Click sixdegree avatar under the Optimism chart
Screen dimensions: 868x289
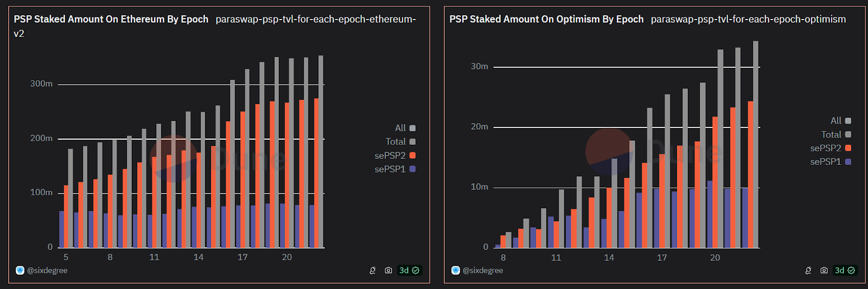456,270
